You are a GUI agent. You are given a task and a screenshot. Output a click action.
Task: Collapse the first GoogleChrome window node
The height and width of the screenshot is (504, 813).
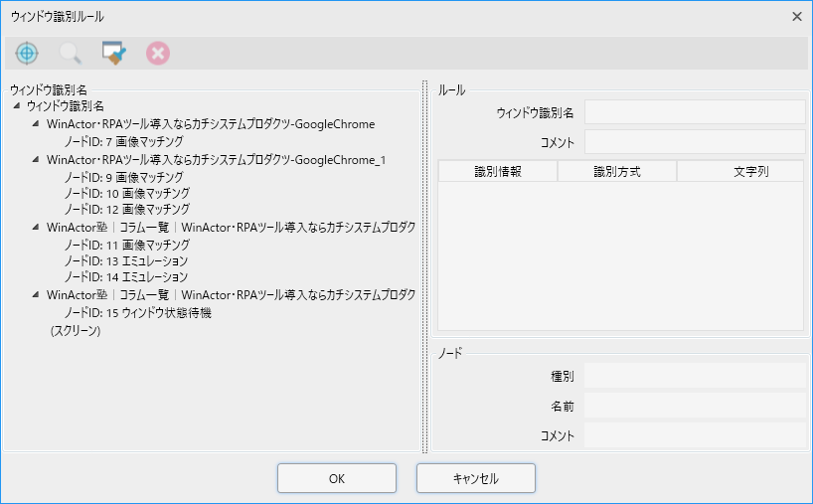pos(36,124)
